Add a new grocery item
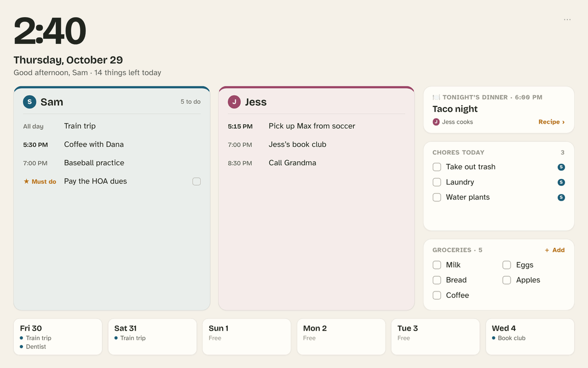The width and height of the screenshot is (588, 368). coord(555,250)
